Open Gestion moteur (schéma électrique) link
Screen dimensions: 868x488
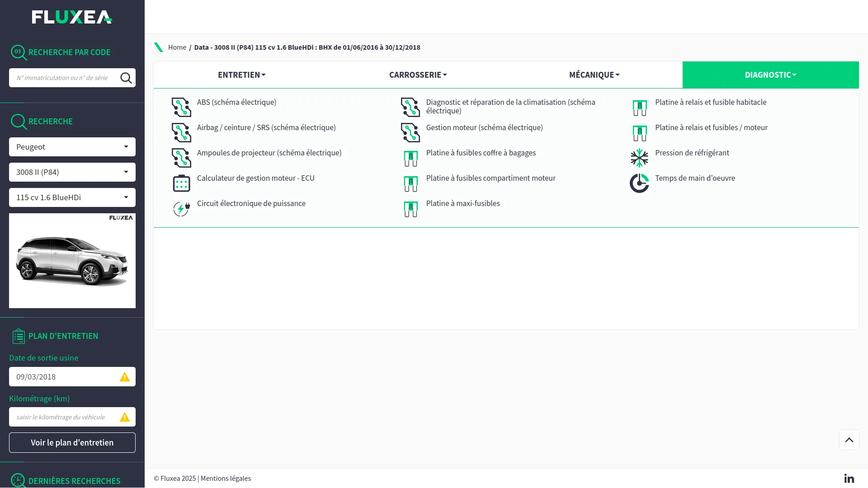tap(484, 127)
